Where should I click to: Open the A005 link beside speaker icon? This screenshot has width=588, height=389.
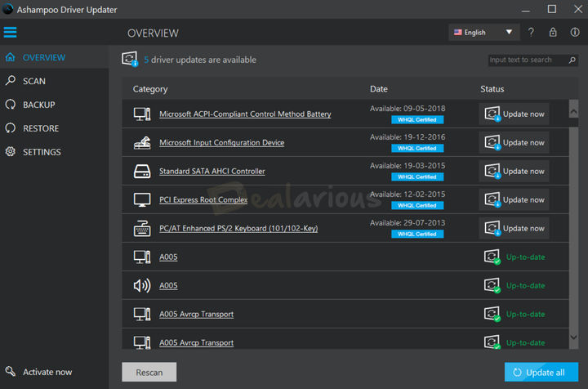168,285
